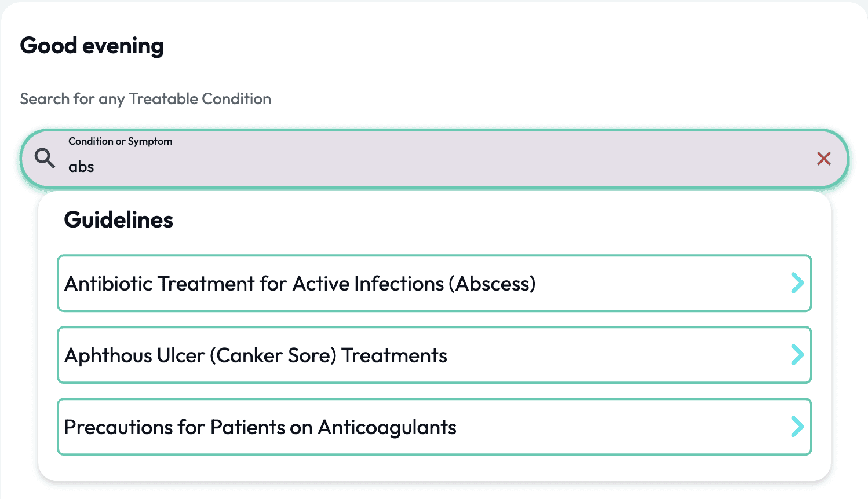Place cursor at typed text "abs"
Image resolution: width=868 pixels, height=499 pixels.
click(81, 167)
